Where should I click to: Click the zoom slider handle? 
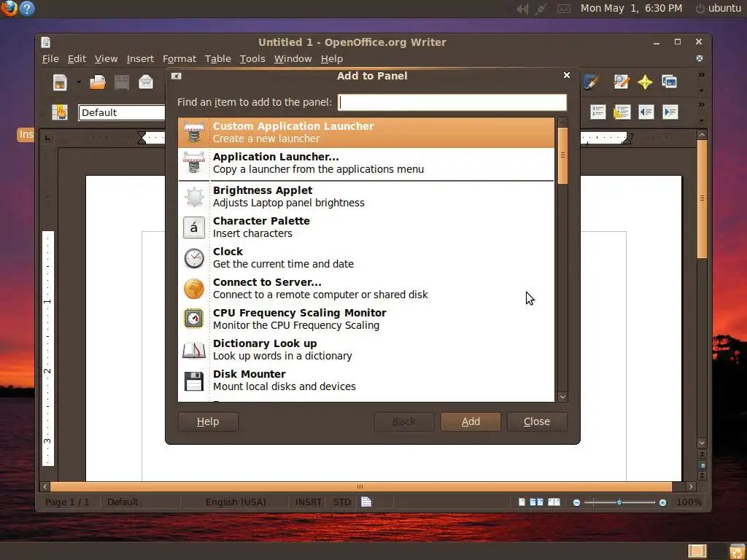pos(619,502)
